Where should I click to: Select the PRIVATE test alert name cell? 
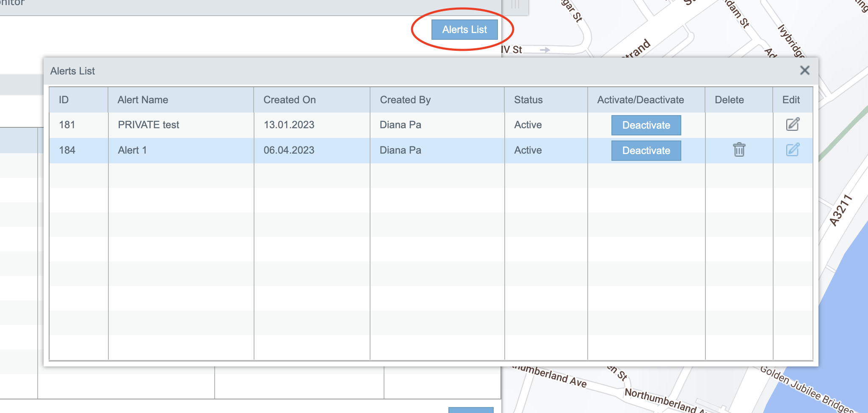(x=149, y=125)
